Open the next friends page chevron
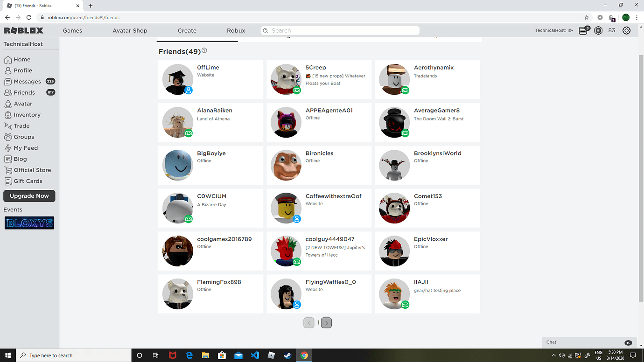This screenshot has height=362, width=644. [326, 322]
